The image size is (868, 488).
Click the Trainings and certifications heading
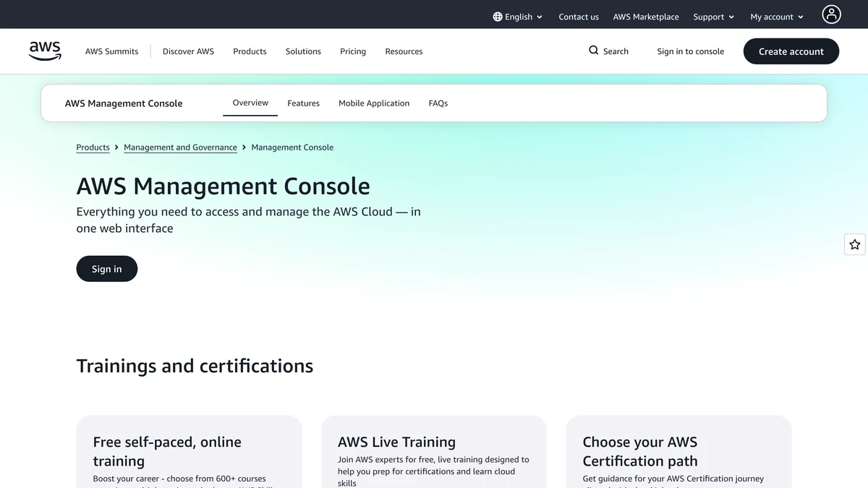click(195, 366)
